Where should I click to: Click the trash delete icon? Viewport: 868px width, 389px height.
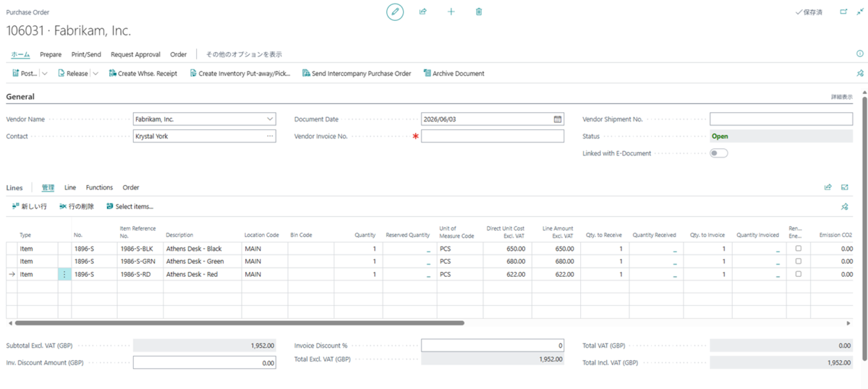tap(479, 12)
